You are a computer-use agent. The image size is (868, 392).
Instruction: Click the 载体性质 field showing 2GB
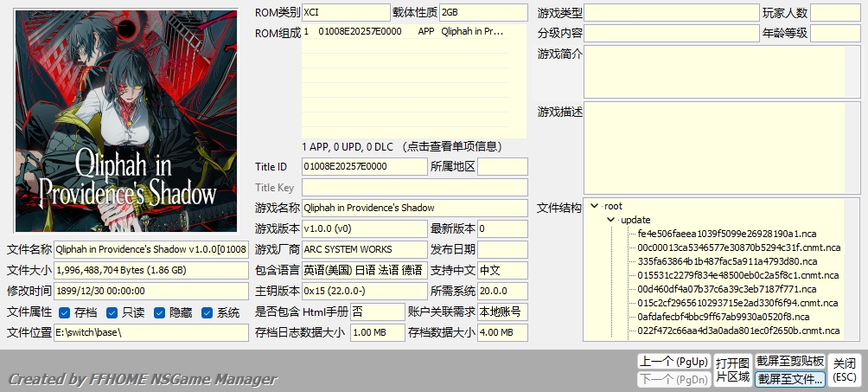pyautogui.click(x=484, y=12)
